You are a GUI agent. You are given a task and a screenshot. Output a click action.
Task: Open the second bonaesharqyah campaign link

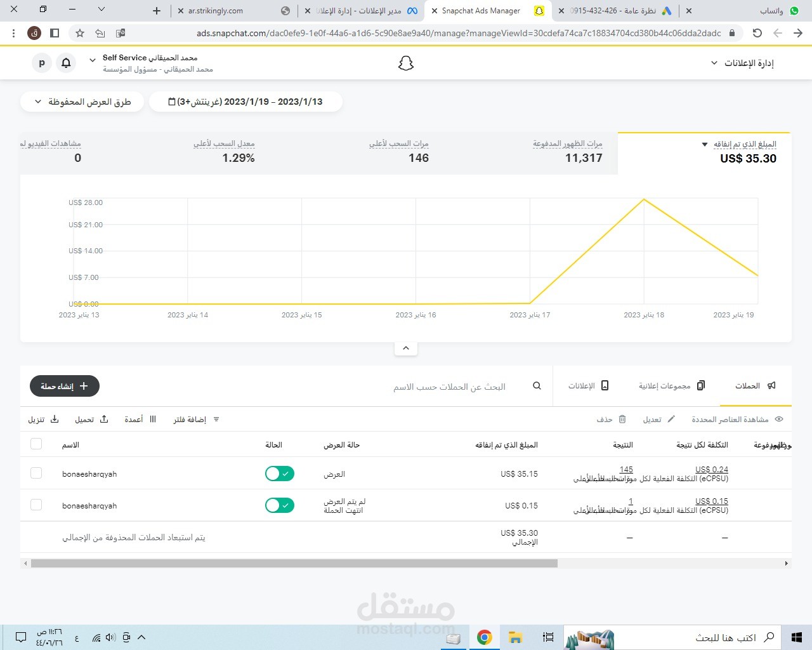[89, 505]
